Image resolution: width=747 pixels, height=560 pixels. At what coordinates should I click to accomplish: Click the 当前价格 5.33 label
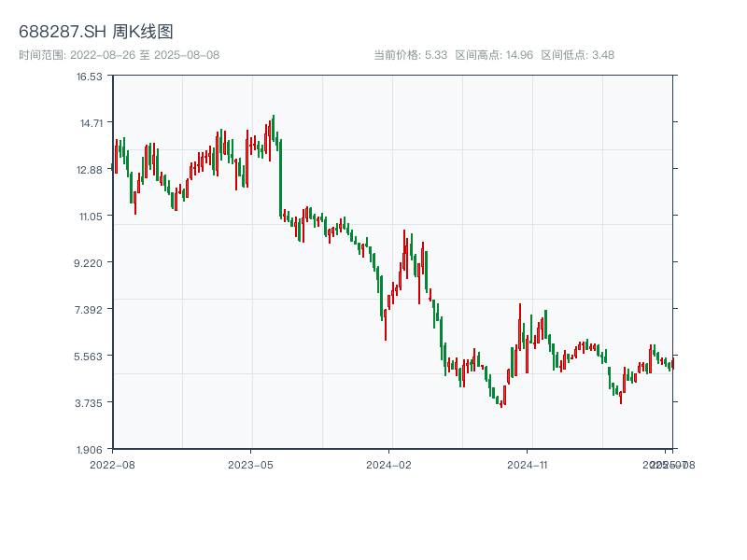(410, 55)
